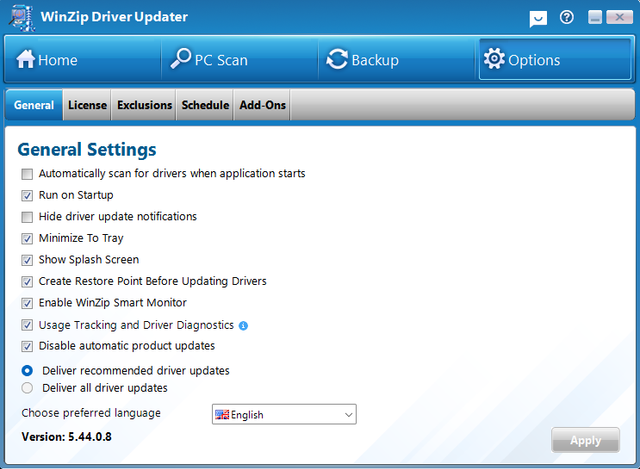Click the flag icon in the language box

[x=222, y=415]
